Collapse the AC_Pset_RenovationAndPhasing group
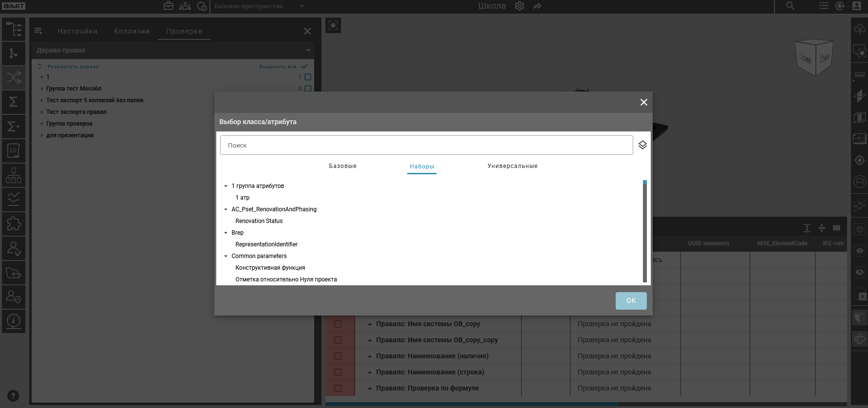The image size is (868, 408). tap(226, 209)
